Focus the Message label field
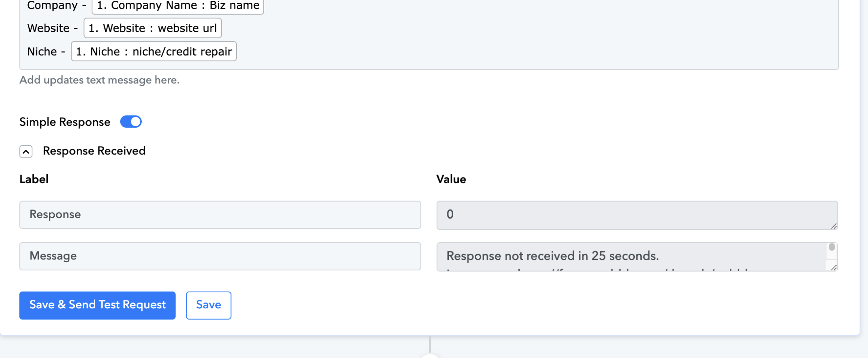 click(x=220, y=256)
